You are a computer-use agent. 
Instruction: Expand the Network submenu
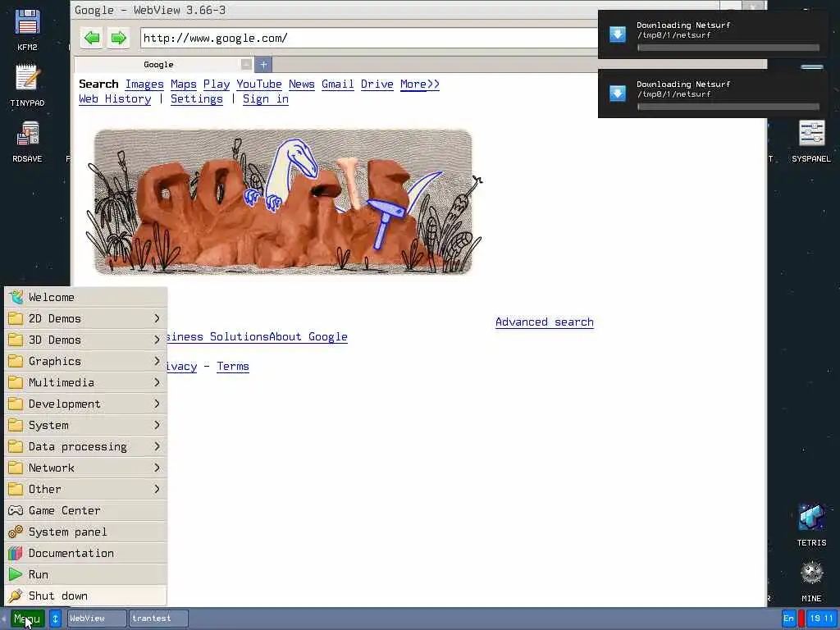(x=85, y=468)
